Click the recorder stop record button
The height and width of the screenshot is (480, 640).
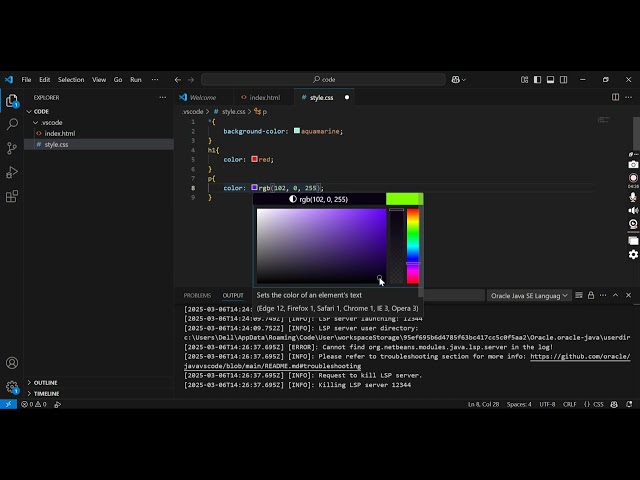pos(633,178)
